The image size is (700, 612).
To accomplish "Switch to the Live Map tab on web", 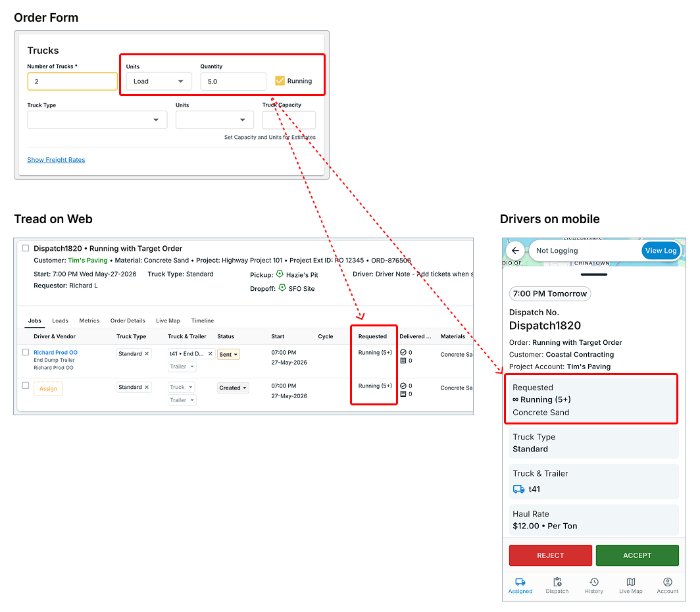I will [168, 320].
